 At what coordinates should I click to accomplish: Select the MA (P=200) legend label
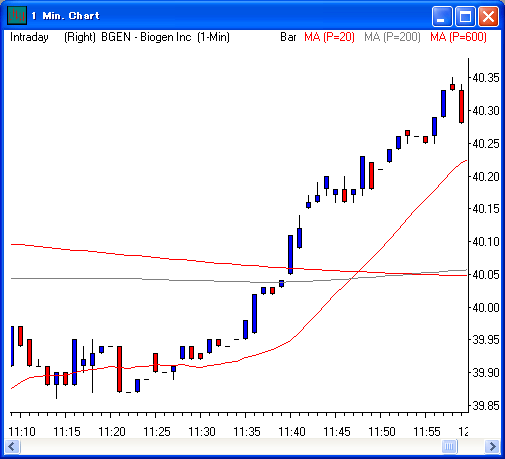click(392, 37)
